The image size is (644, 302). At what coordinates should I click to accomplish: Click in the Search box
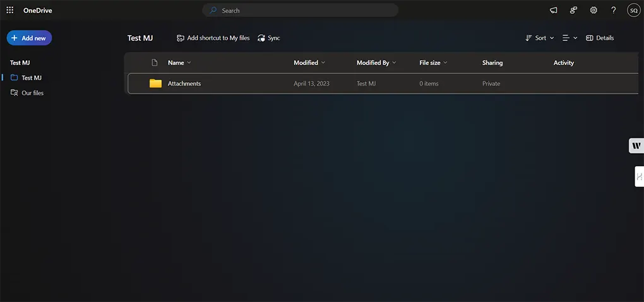[x=301, y=10]
